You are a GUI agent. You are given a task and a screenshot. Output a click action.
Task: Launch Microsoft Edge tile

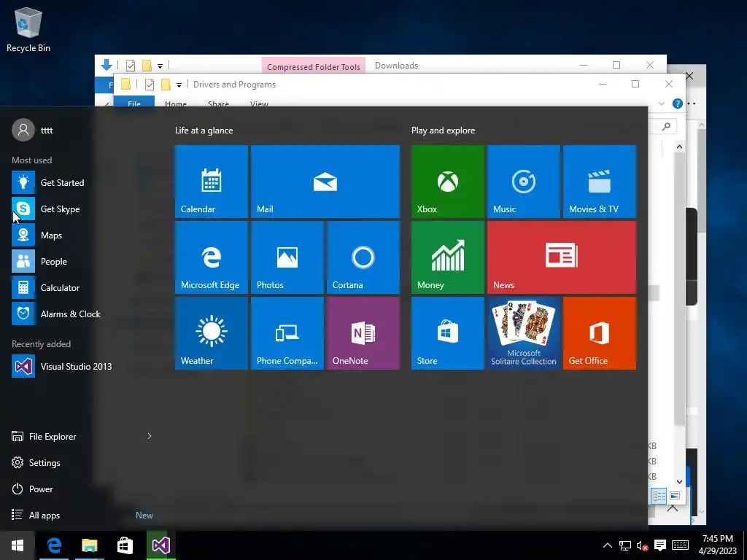click(211, 257)
